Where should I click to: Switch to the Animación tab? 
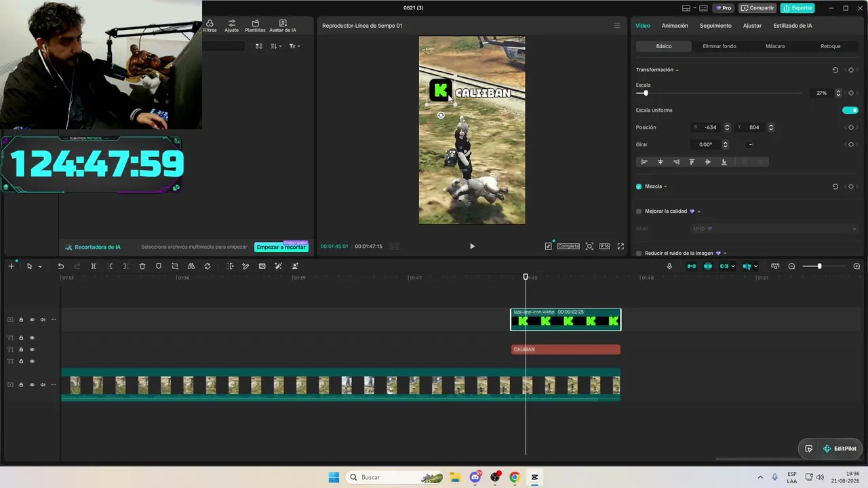[675, 26]
